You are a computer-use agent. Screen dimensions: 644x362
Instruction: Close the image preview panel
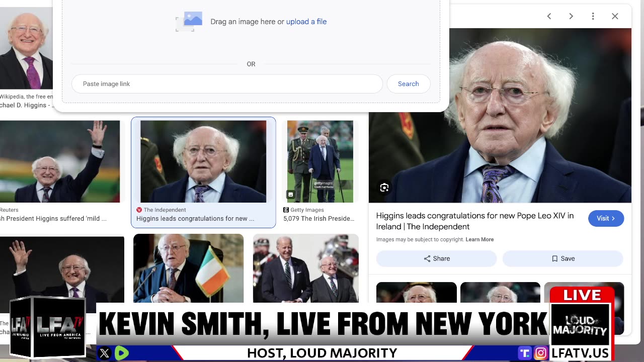615,16
